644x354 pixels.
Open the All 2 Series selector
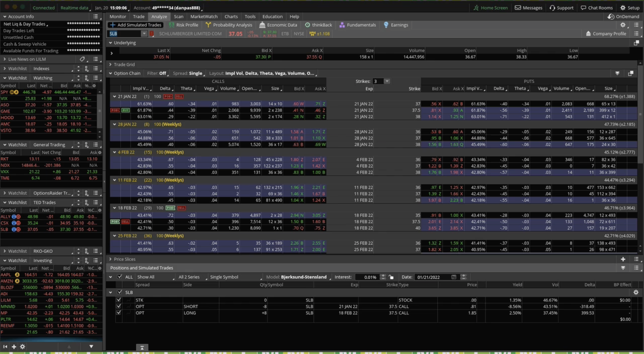192,277
